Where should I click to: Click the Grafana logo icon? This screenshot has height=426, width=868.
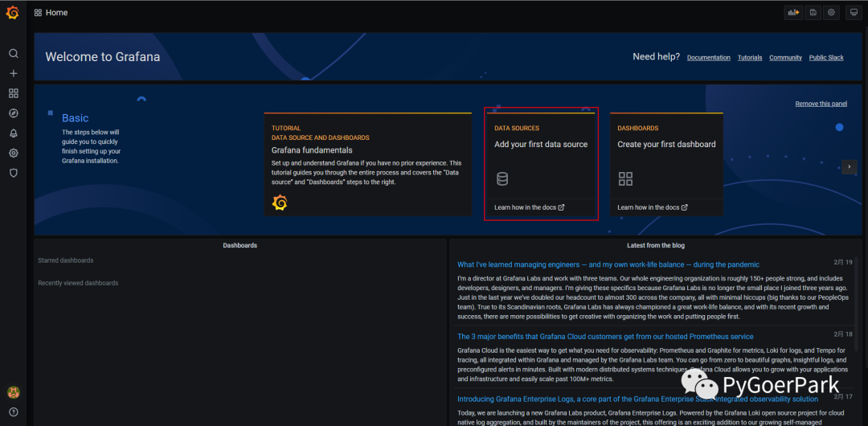(12, 12)
